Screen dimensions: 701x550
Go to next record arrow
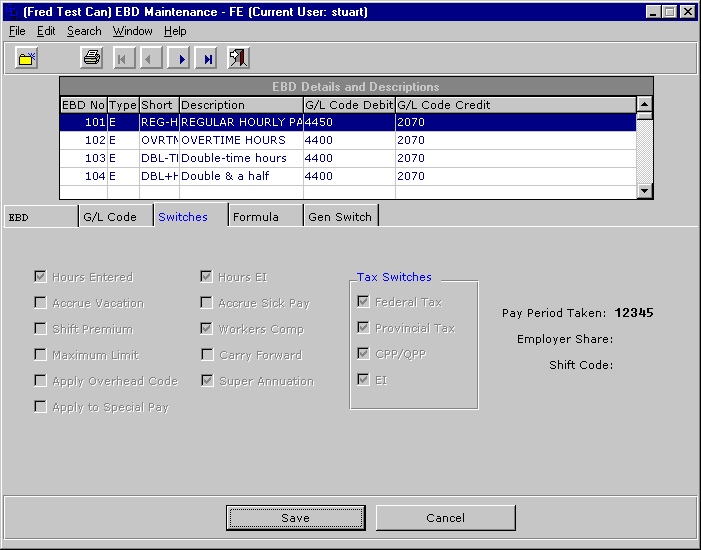pos(180,59)
